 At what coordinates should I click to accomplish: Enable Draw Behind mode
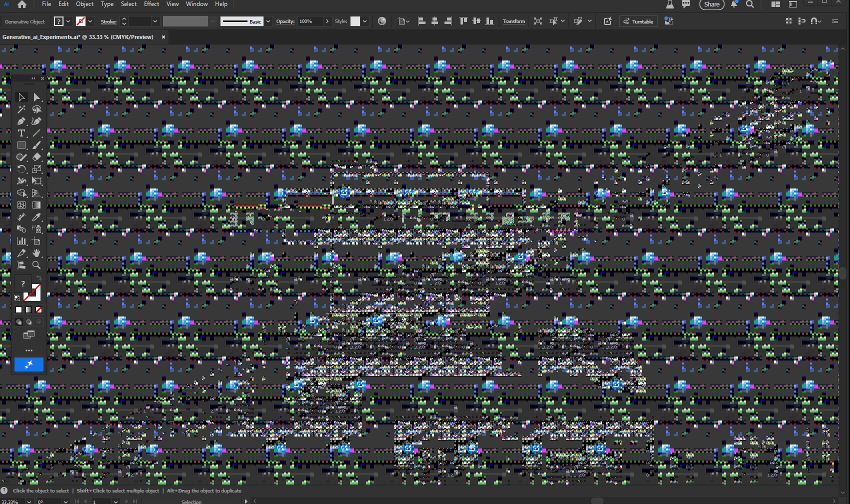[x=29, y=322]
